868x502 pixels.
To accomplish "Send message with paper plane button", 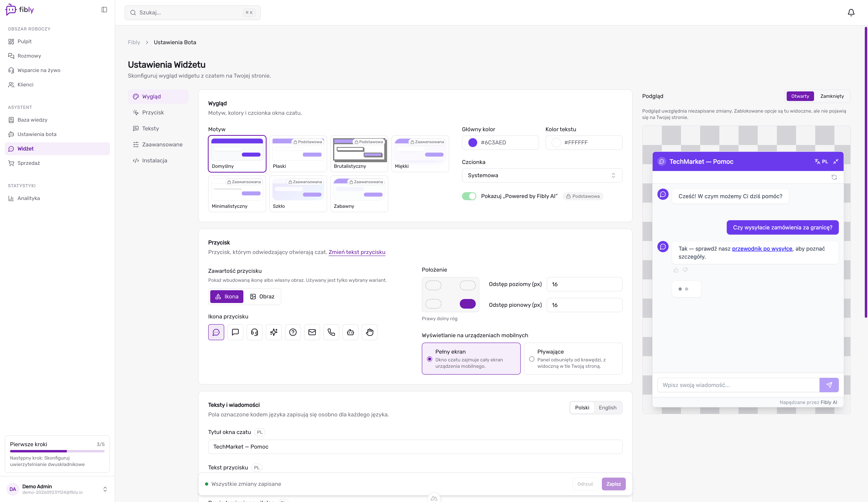I will pos(829,385).
